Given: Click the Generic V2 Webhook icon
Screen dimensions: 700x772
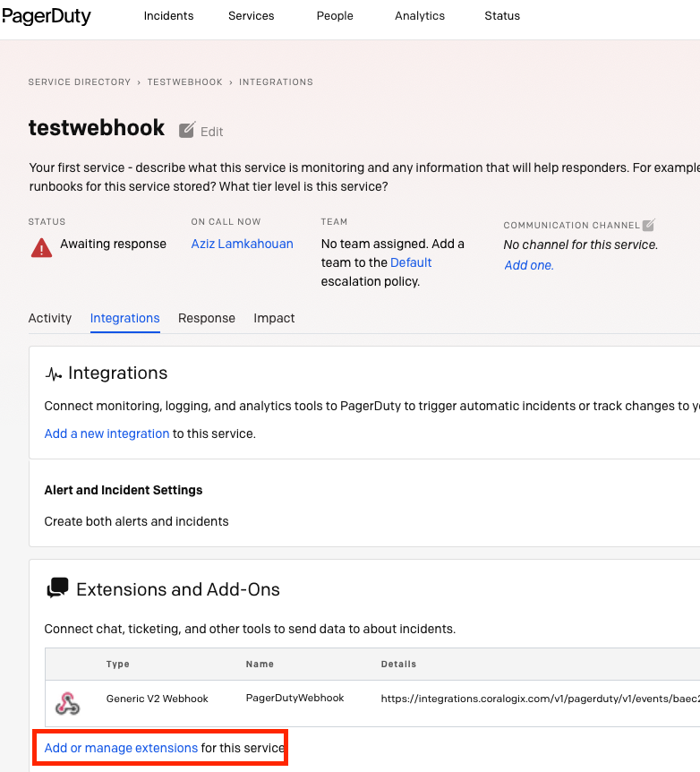Looking at the screenshot, I should click(67, 703).
